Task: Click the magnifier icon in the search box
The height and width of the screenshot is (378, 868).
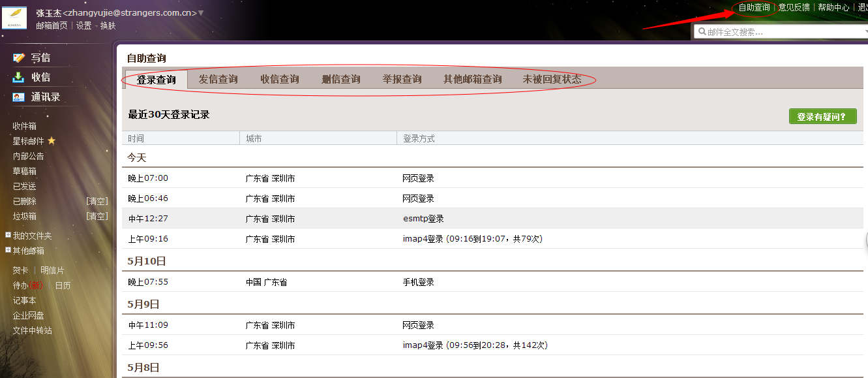Action: click(x=702, y=31)
